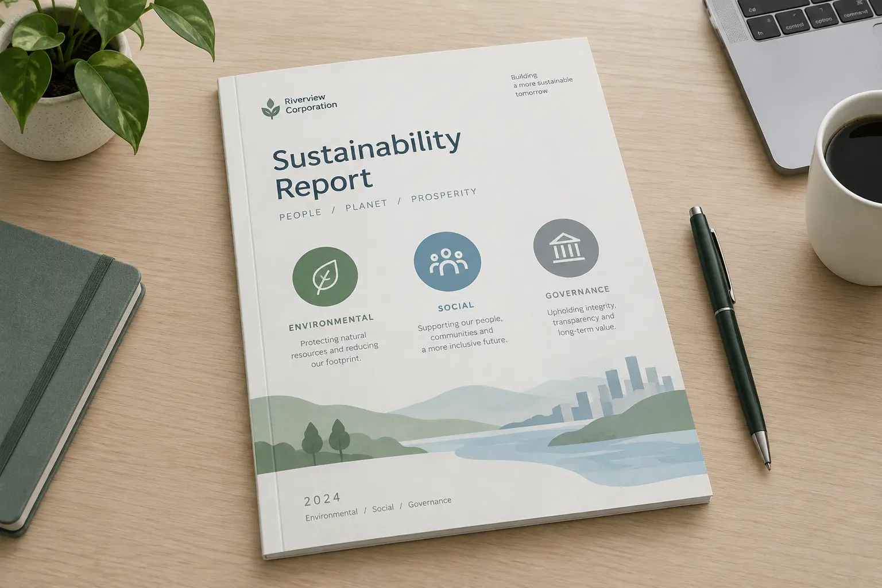The image size is (882, 588).
Task: Click the "ENVIRONMENTAL" heading
Action: tap(331, 322)
